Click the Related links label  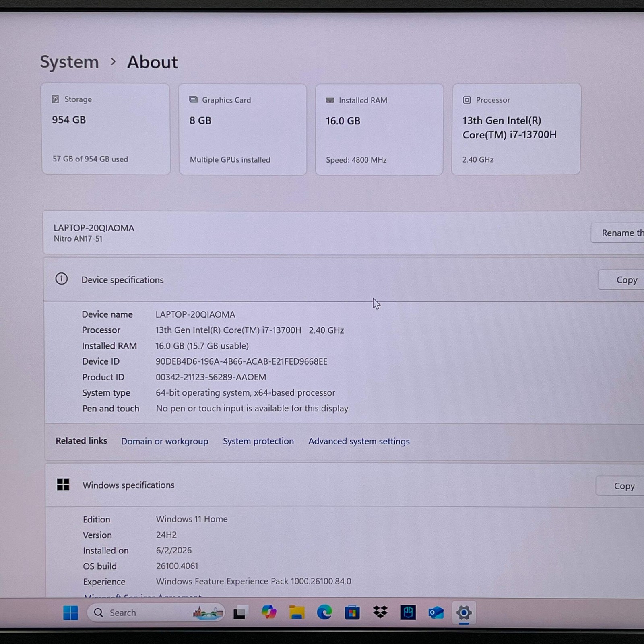point(81,441)
